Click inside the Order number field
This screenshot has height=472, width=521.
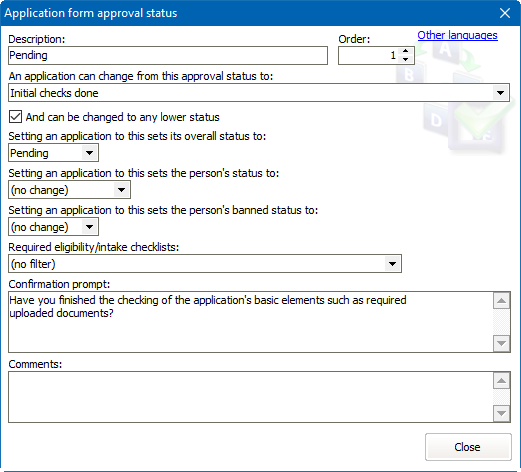(369, 55)
